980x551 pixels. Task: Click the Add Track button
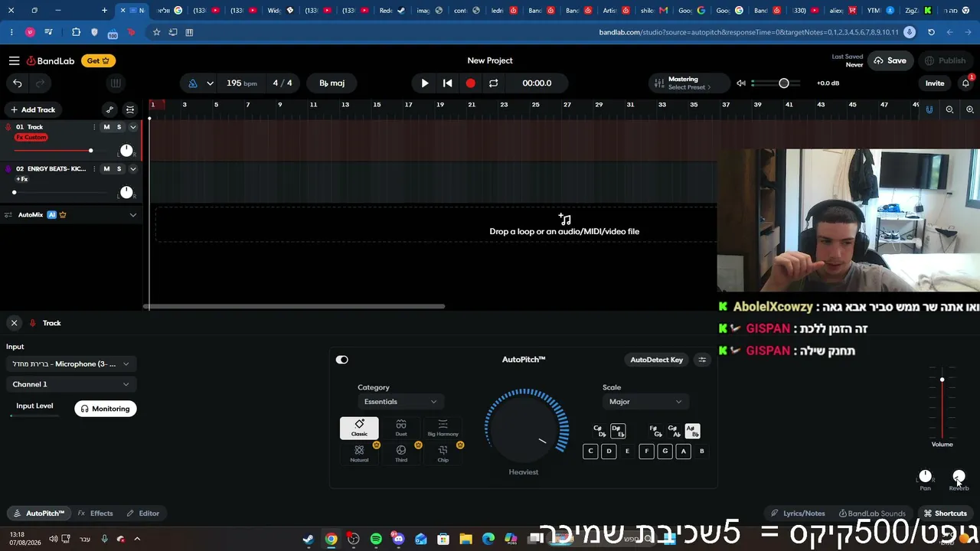pos(32,109)
